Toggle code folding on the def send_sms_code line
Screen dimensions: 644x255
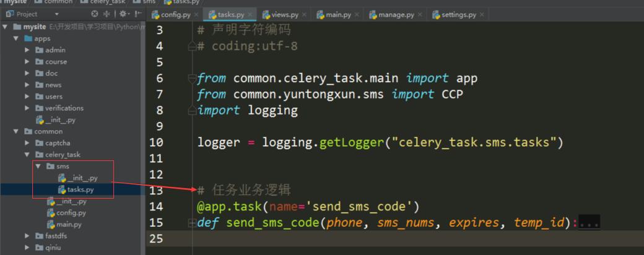(191, 223)
